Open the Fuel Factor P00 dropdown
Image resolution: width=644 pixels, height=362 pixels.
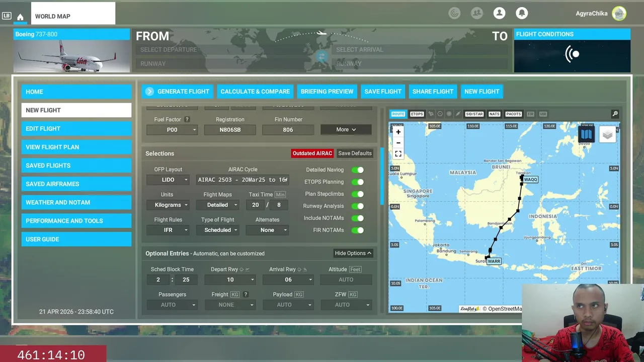(172, 130)
